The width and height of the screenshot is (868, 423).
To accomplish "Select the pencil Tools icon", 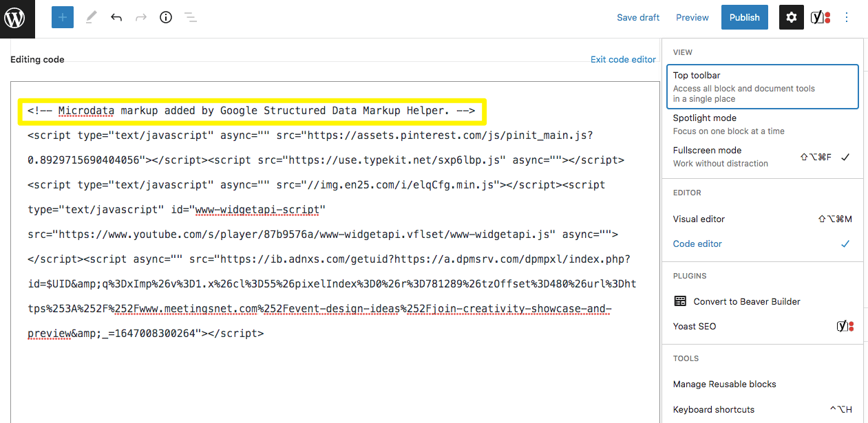I will click(x=91, y=18).
